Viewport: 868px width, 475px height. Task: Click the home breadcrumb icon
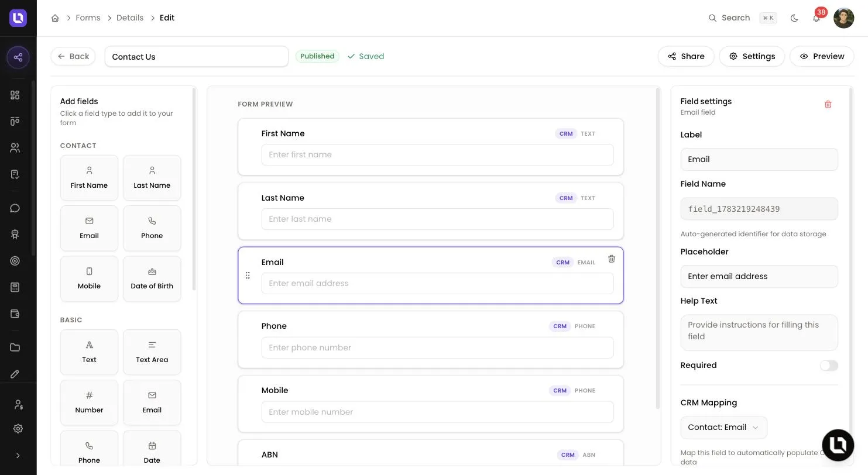coord(55,18)
